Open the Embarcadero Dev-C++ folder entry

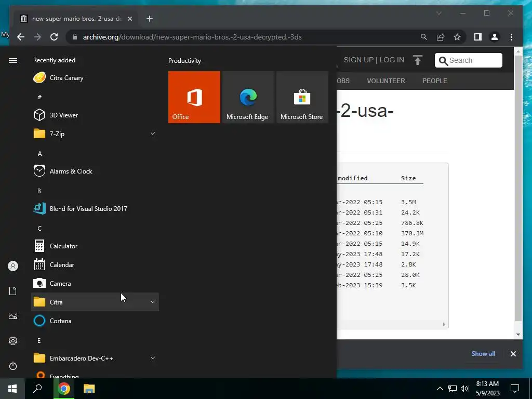pos(95,358)
